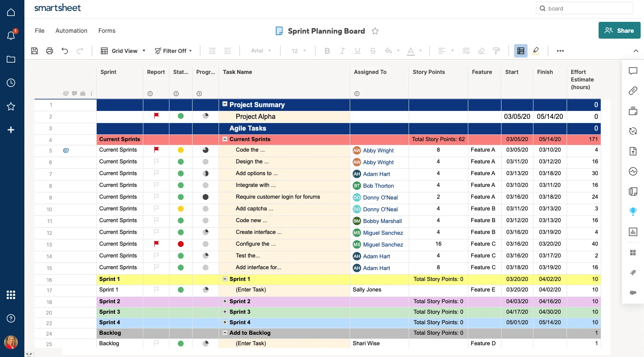The image size is (644, 357).
Task: Open the Attachments panel
Action: click(x=633, y=91)
